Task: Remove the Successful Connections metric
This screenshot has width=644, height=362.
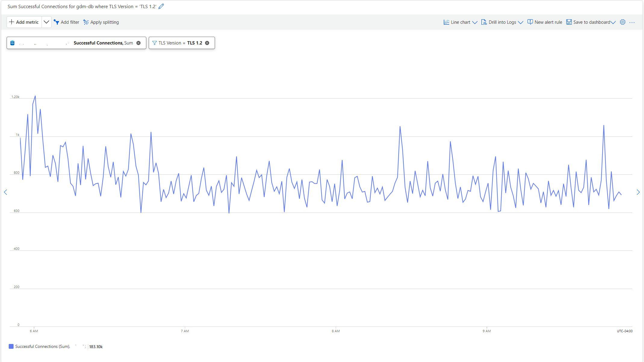Action: [139, 43]
